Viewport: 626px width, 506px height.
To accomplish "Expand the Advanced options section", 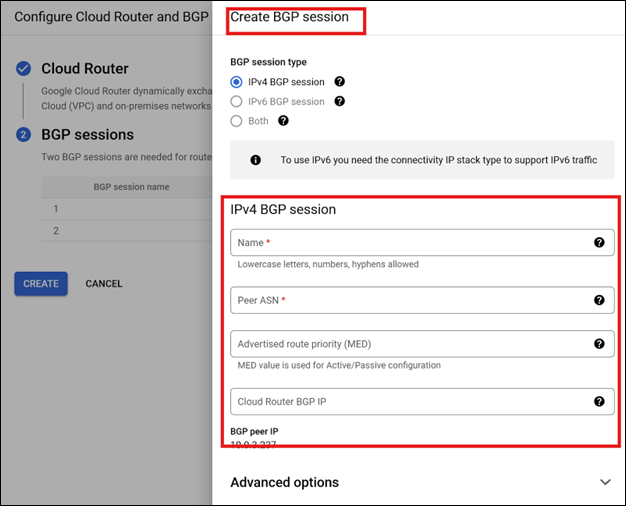I will (604, 482).
